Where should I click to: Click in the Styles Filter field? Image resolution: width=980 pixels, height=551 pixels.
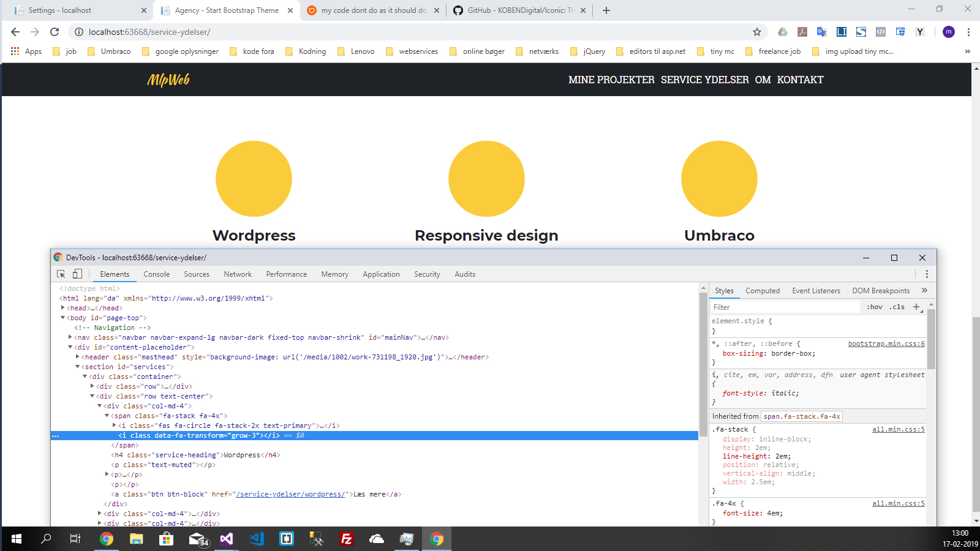785,307
